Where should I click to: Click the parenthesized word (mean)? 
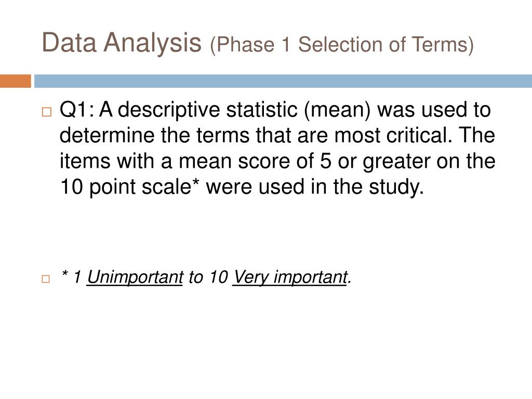tap(337, 111)
